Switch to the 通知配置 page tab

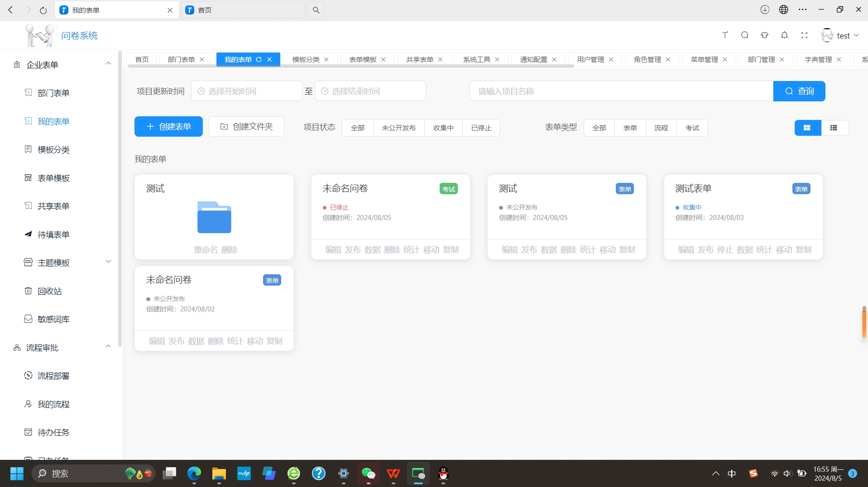(x=533, y=59)
